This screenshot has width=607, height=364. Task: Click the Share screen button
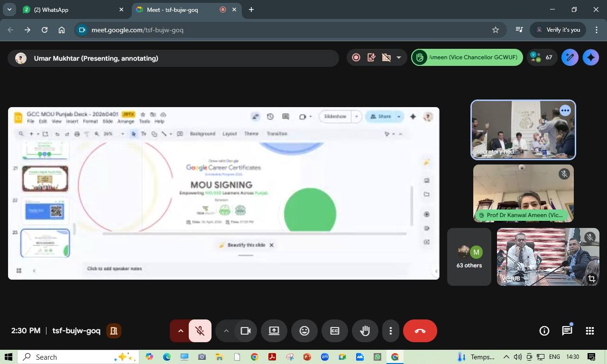[274, 331]
